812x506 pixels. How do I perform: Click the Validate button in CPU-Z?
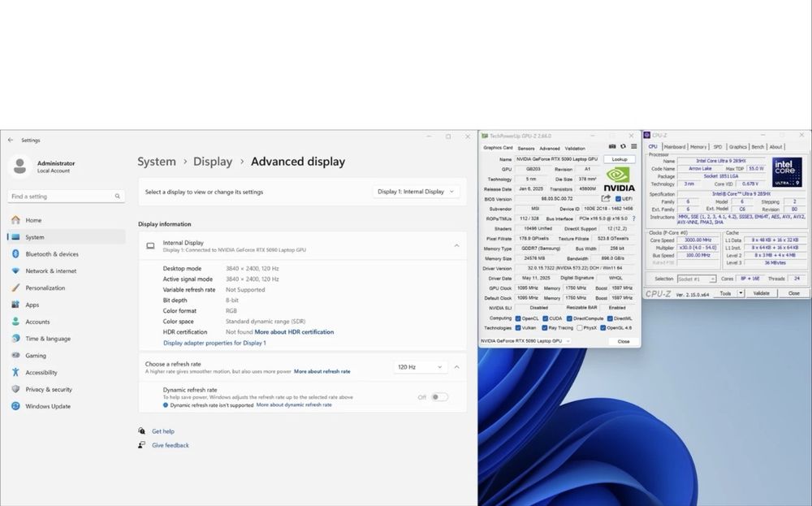pyautogui.click(x=761, y=293)
